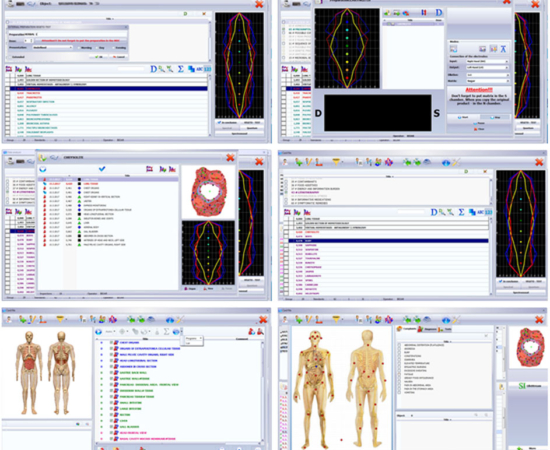The image size is (550, 450).
Task: Choose Programs in bottom-left popup menu
Action: (x=192, y=338)
